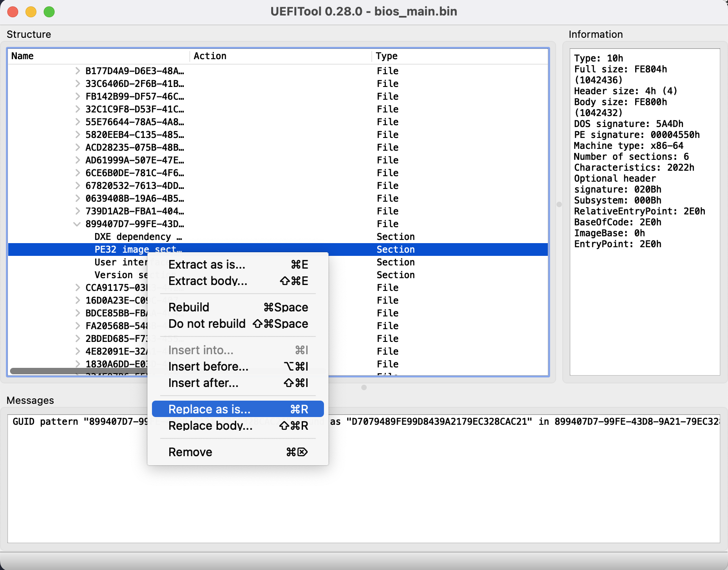Expand the 55E76644-78A5-4A8 file node
The height and width of the screenshot is (570, 728).
point(78,122)
